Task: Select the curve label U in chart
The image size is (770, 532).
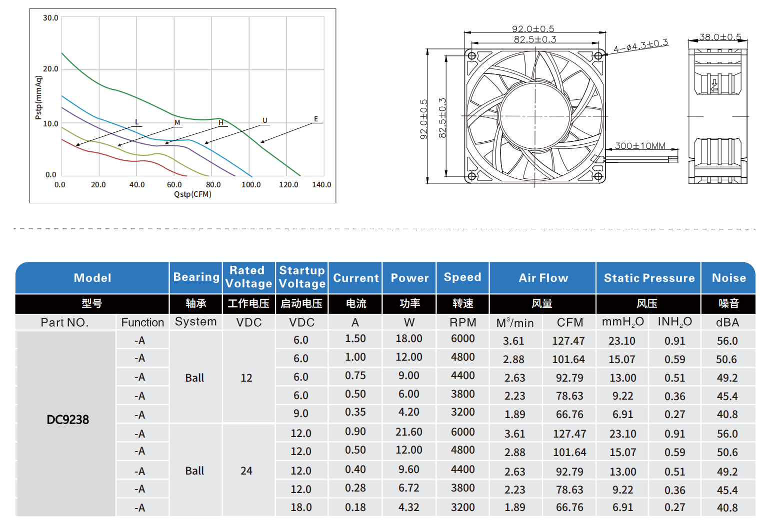Action: tap(265, 120)
